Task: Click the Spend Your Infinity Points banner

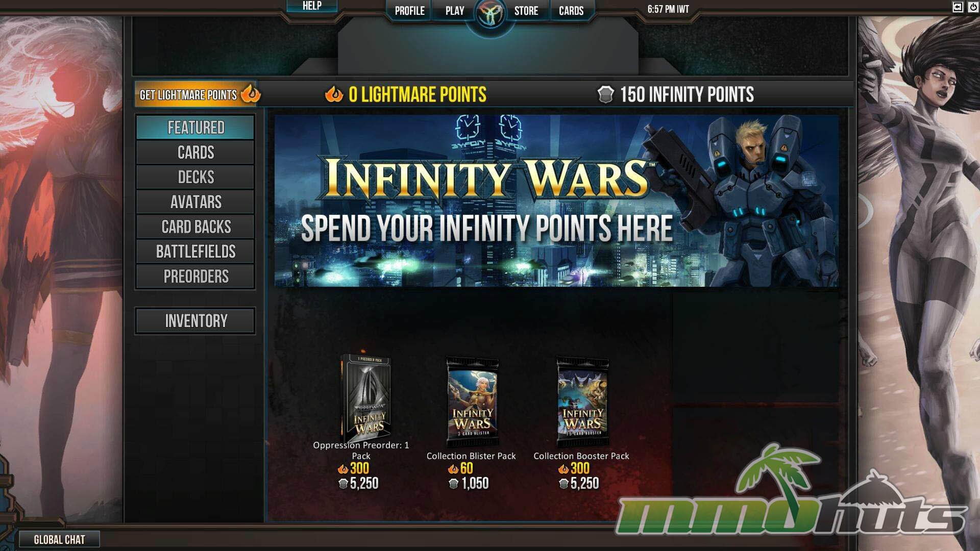Action: coord(556,201)
